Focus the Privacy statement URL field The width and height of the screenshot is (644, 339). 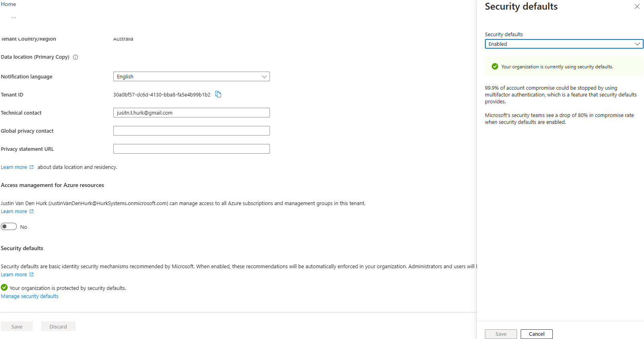point(191,149)
